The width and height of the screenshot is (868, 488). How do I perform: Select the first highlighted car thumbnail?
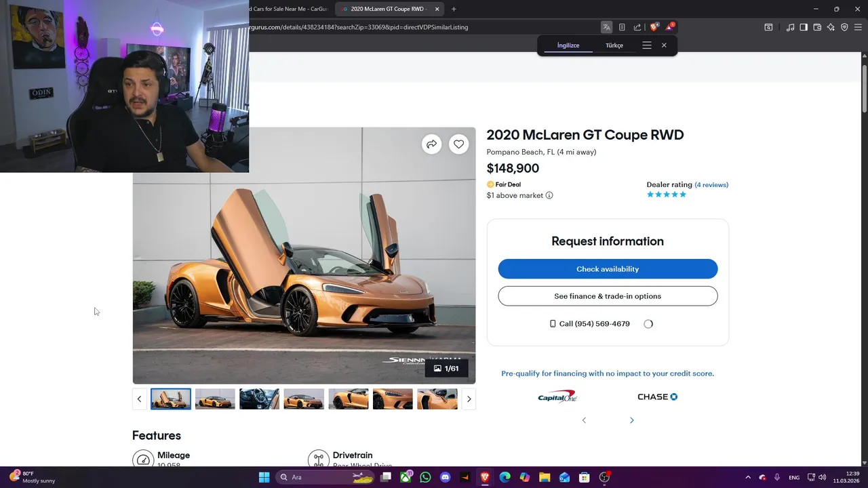(x=171, y=399)
